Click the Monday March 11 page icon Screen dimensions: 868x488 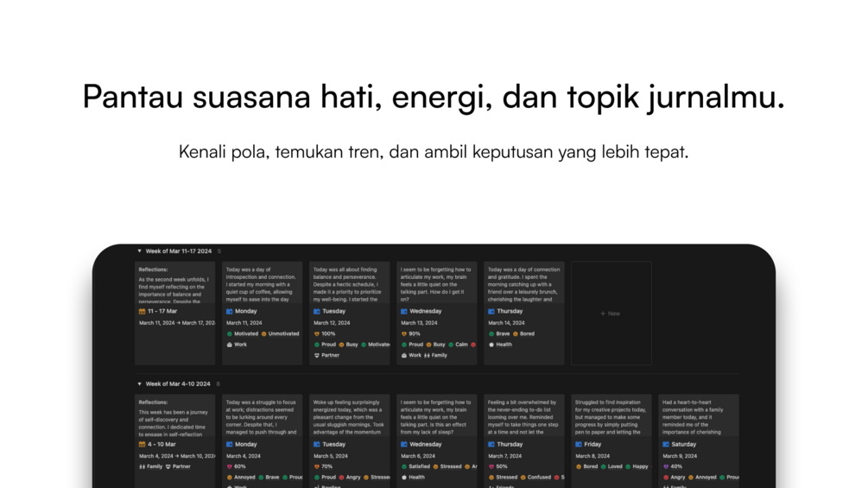[230, 312]
